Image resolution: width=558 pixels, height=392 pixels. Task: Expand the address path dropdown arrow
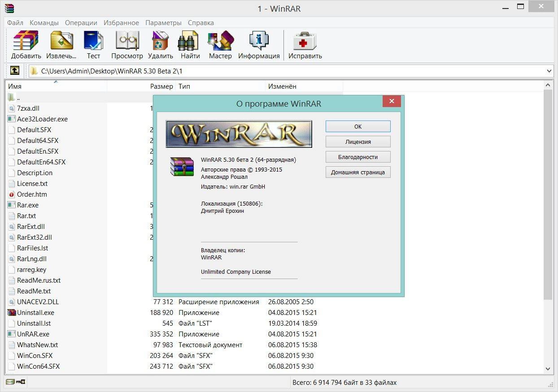[x=549, y=71]
